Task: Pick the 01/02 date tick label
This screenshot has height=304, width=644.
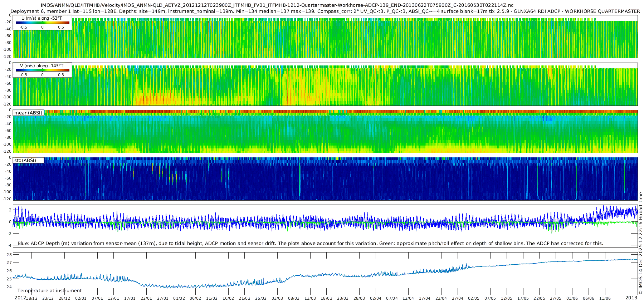Action: point(179,298)
